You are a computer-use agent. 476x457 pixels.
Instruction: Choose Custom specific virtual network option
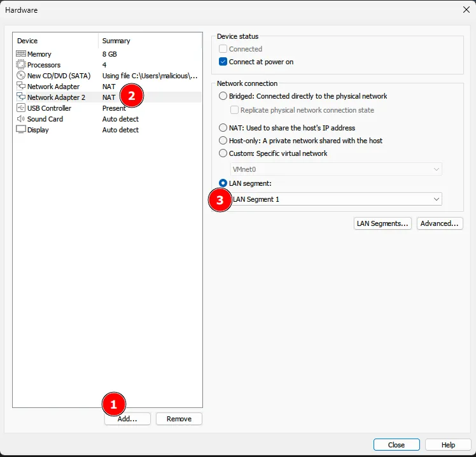click(x=223, y=153)
